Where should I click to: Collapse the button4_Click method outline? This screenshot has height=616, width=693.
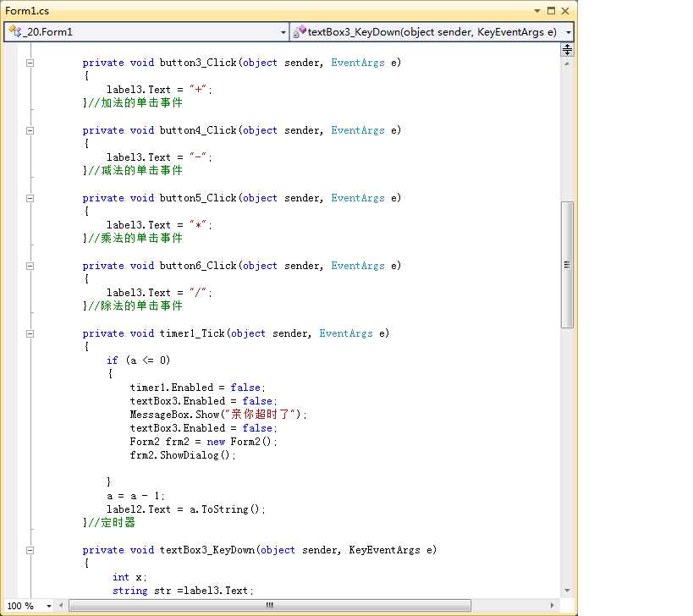pos(30,131)
